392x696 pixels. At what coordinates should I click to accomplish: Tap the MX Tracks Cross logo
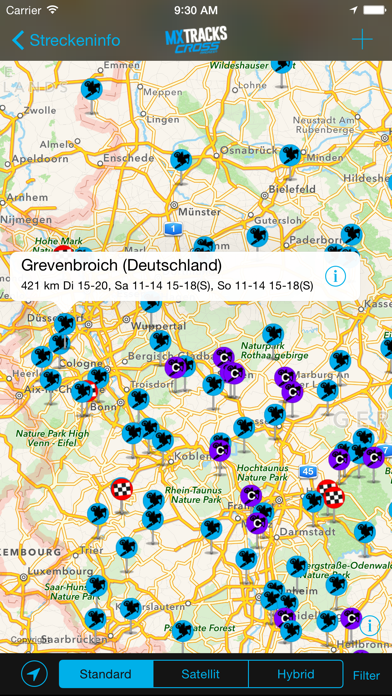point(196,40)
